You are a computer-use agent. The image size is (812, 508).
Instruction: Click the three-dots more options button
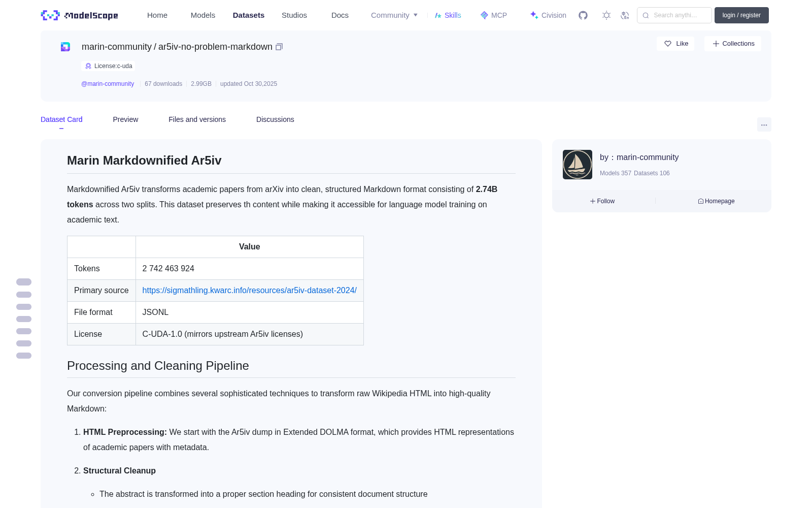[764, 124]
